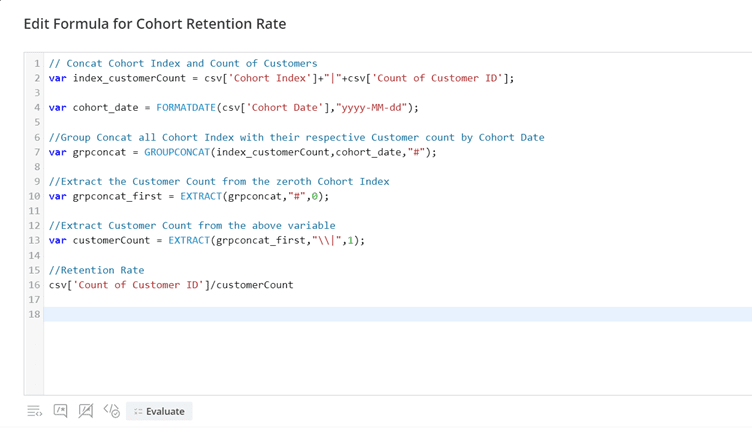Viewport: 752px width, 430px height.
Task: Click the index_customerCount variable on line 2
Action: click(x=129, y=78)
